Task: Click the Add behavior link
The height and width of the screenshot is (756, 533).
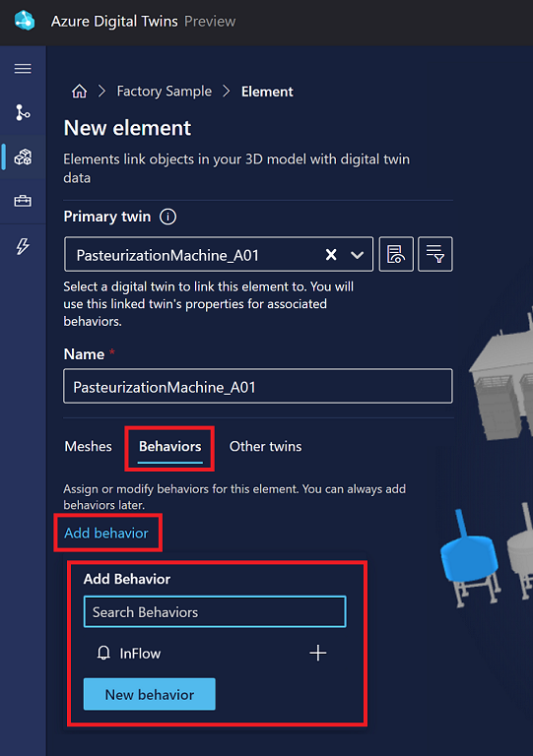Action: [x=106, y=533]
